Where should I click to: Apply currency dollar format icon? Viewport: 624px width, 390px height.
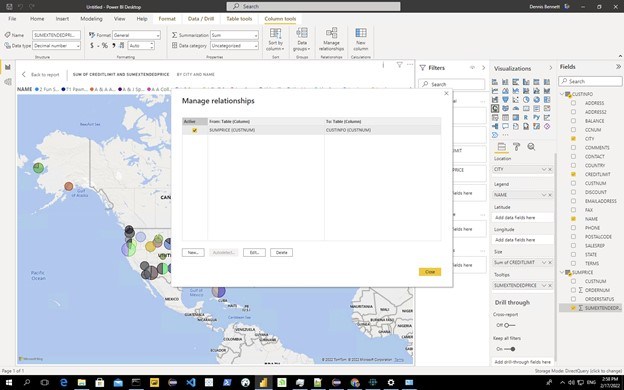[x=92, y=46]
